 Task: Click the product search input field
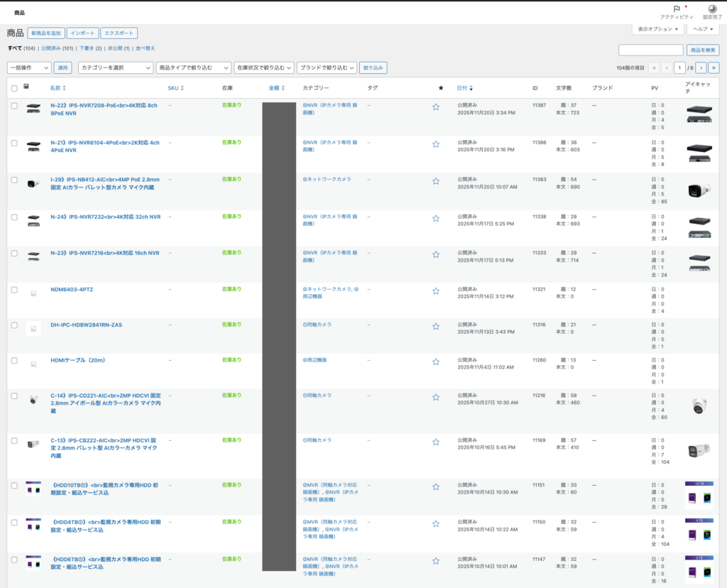(x=650, y=50)
